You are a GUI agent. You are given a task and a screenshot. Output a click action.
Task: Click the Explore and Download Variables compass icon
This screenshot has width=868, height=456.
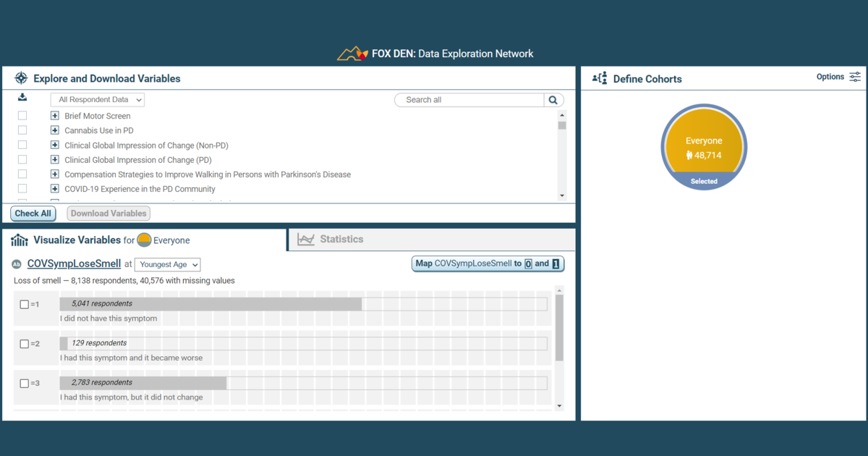click(x=21, y=78)
